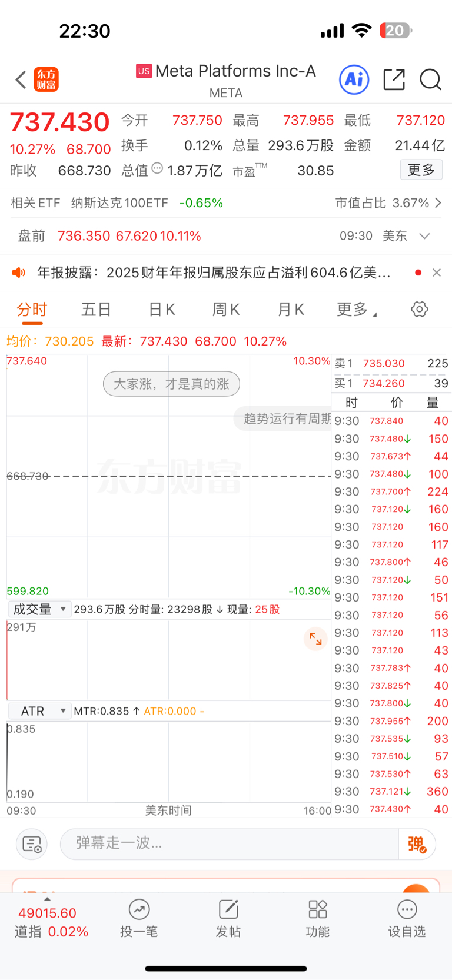Tap the 市盈 30.85 value
The height and width of the screenshot is (980, 452).
(315, 171)
